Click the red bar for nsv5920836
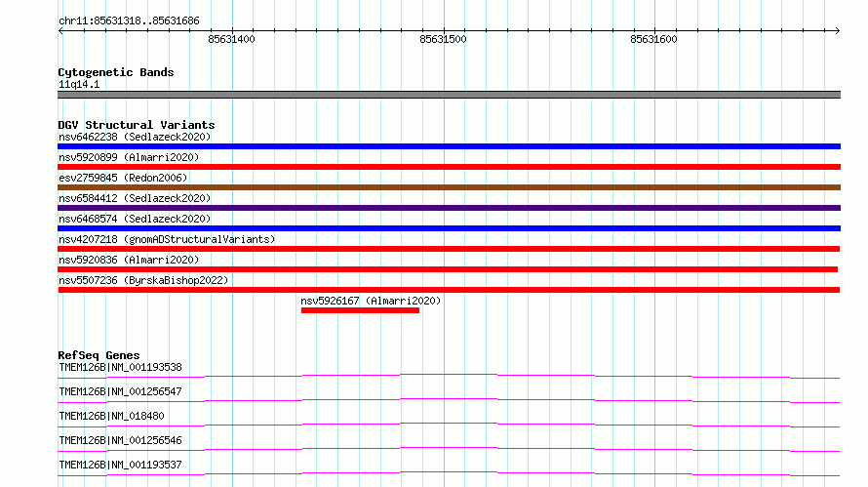 click(448, 269)
